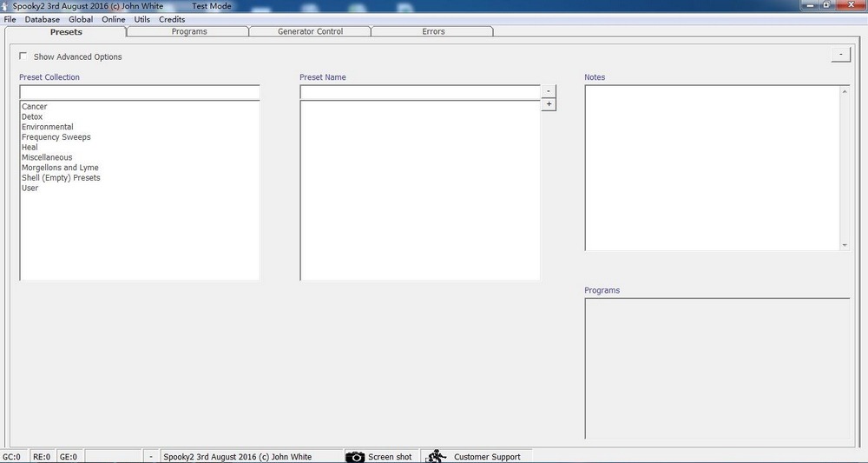Click the GE:0 status bar entry
The height and width of the screenshot is (463, 868).
69,456
